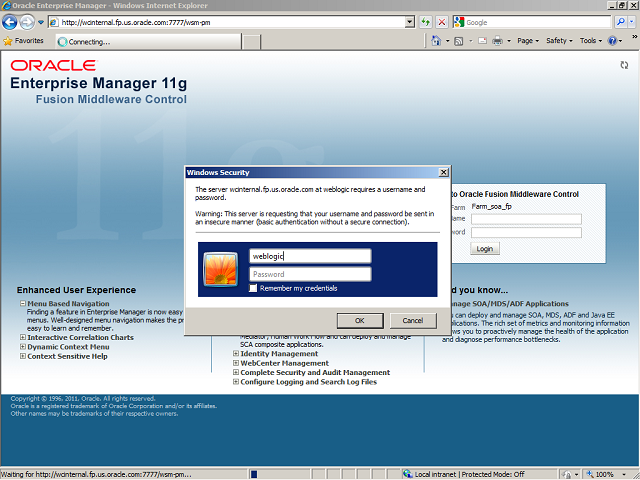This screenshot has height=480, width=640.
Task: Close the Windows Security dialog
Action: (x=443, y=173)
